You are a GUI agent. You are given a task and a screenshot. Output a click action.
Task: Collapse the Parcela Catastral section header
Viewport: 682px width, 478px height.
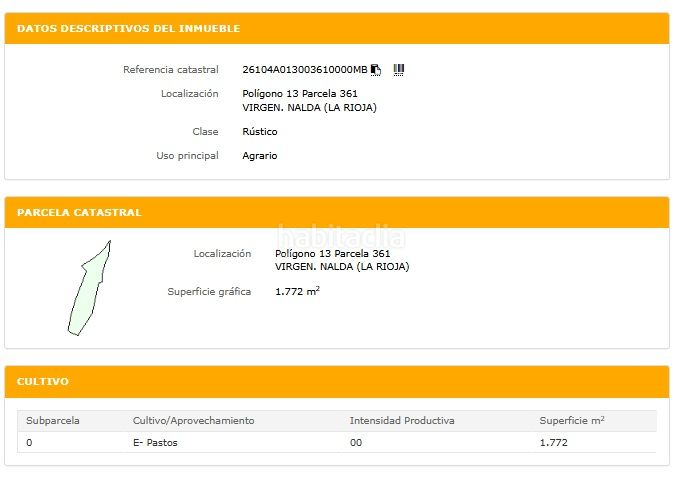point(79,213)
